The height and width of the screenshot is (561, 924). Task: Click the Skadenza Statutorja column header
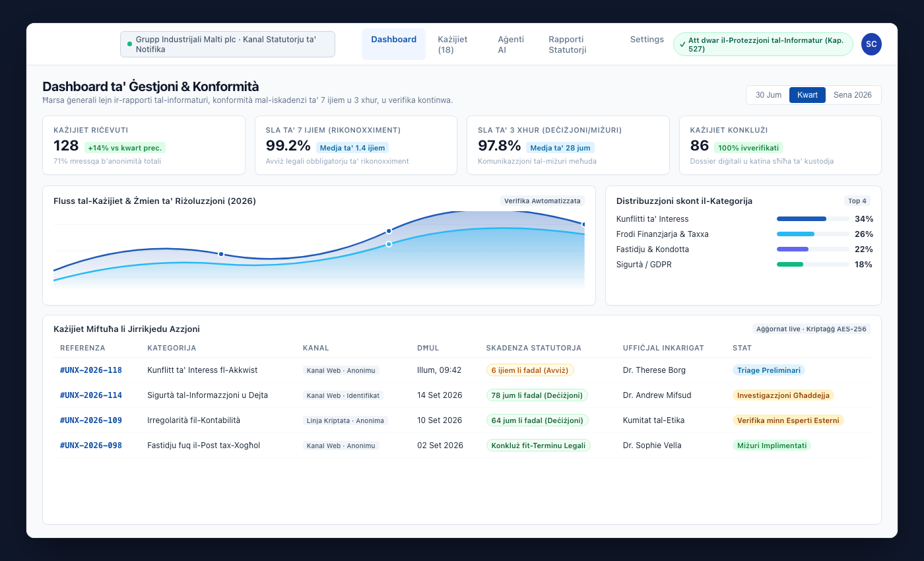pyautogui.click(x=533, y=348)
